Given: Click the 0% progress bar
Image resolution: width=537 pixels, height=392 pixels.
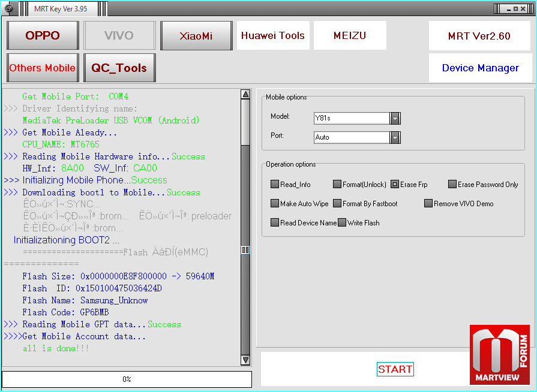Looking at the screenshot, I should [x=127, y=379].
